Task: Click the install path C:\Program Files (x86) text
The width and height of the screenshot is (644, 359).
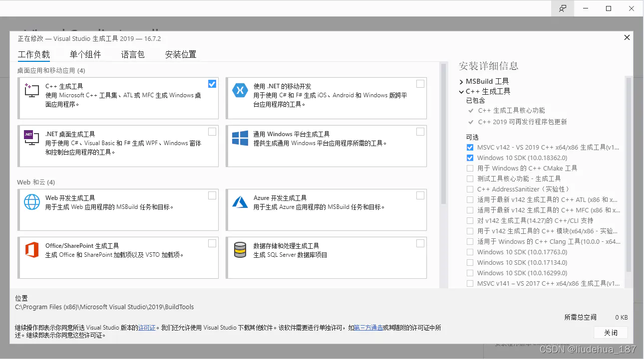Action: pyautogui.click(x=104, y=307)
